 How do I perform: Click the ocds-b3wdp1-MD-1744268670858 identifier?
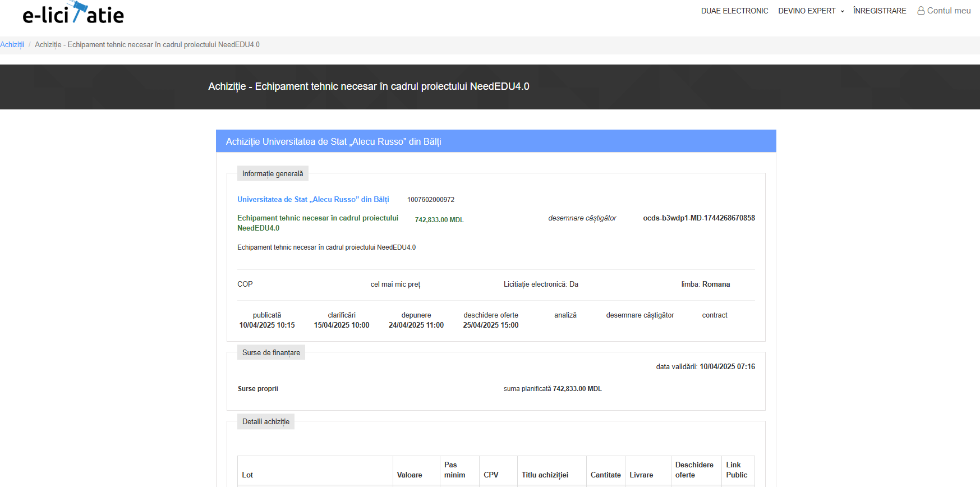698,218
